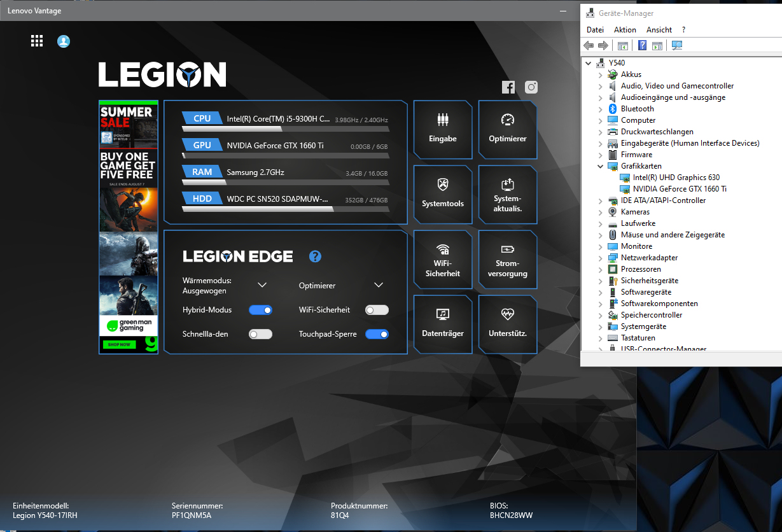Expand the Akkus node
This screenshot has width=782, height=532.
[600, 74]
